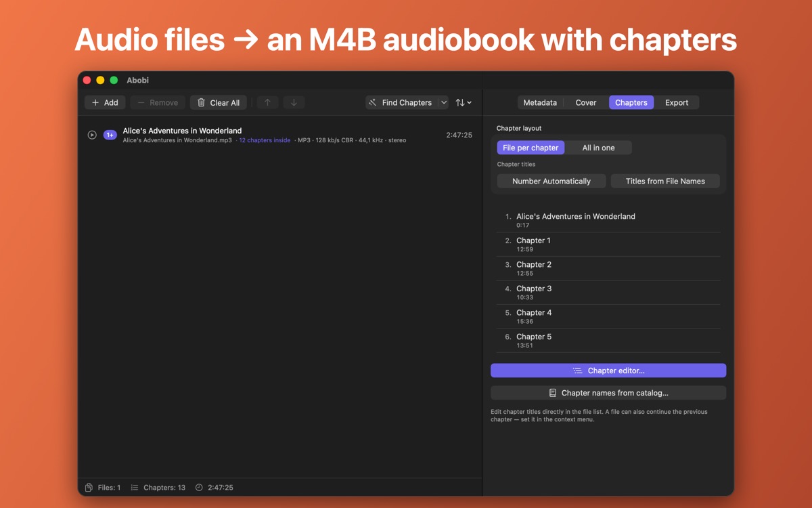Click the Files: 1 status bar entry

[103, 488]
